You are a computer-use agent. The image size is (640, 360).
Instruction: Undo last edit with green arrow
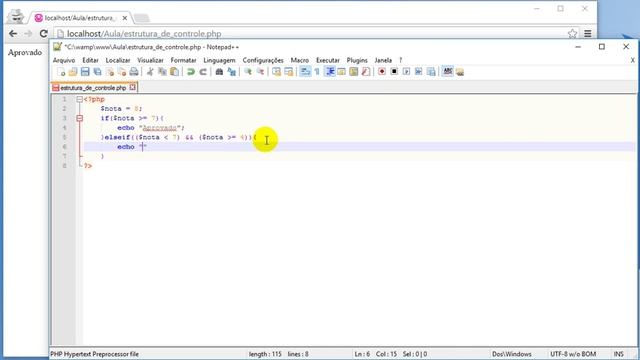click(191, 72)
